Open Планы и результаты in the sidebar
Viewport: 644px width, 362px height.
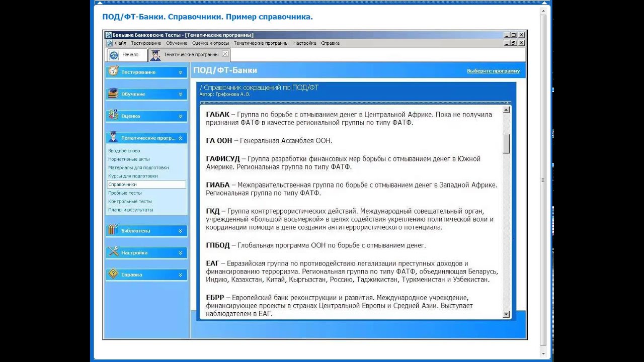(x=131, y=210)
